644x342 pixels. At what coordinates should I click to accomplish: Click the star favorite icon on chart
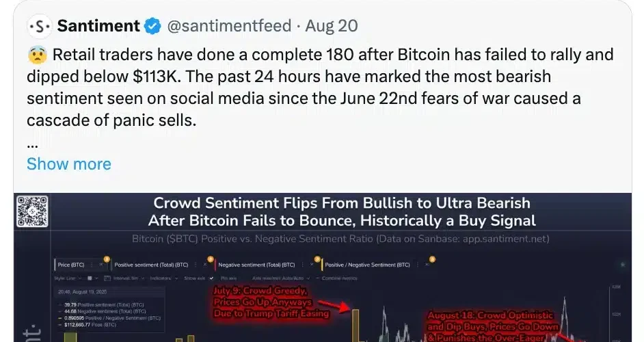(x=621, y=264)
